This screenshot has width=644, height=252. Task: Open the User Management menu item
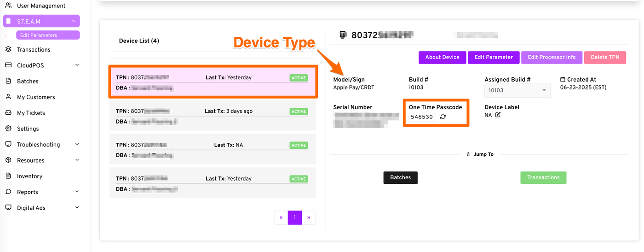(x=41, y=6)
